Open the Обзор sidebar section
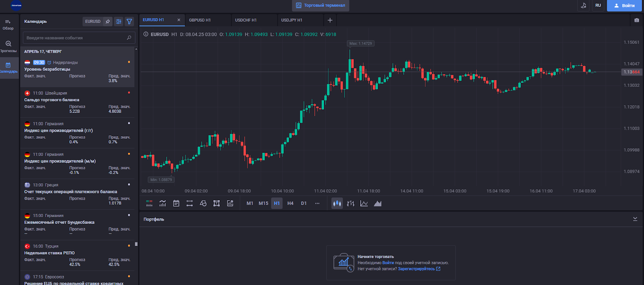The width and height of the screenshot is (644, 285). click(x=8, y=25)
